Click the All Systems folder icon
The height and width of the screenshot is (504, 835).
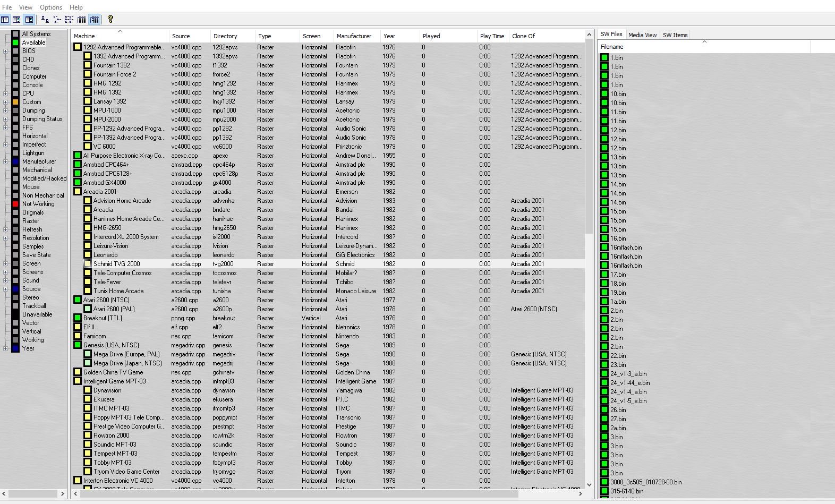coord(15,34)
